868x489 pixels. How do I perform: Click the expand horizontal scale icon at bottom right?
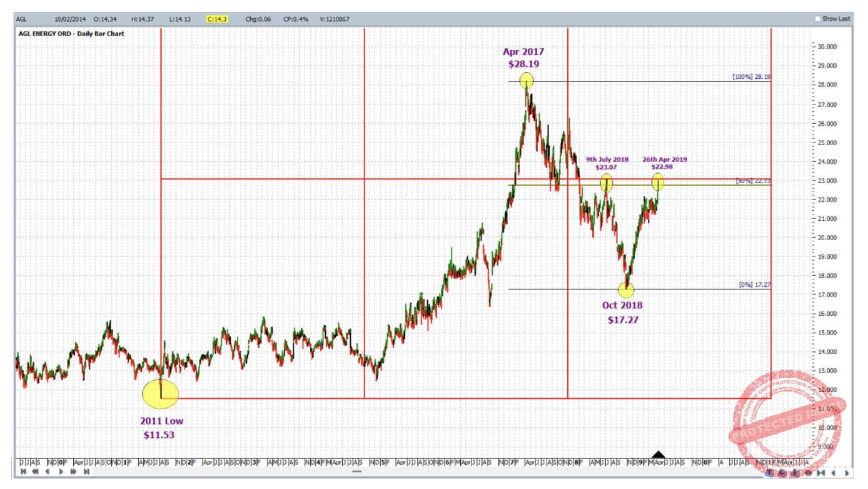coord(808,473)
